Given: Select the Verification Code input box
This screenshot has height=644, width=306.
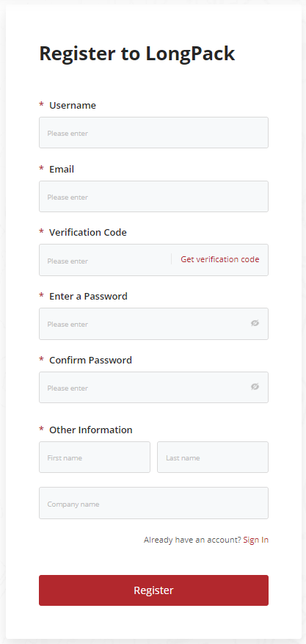Looking at the screenshot, I should click(105, 260).
